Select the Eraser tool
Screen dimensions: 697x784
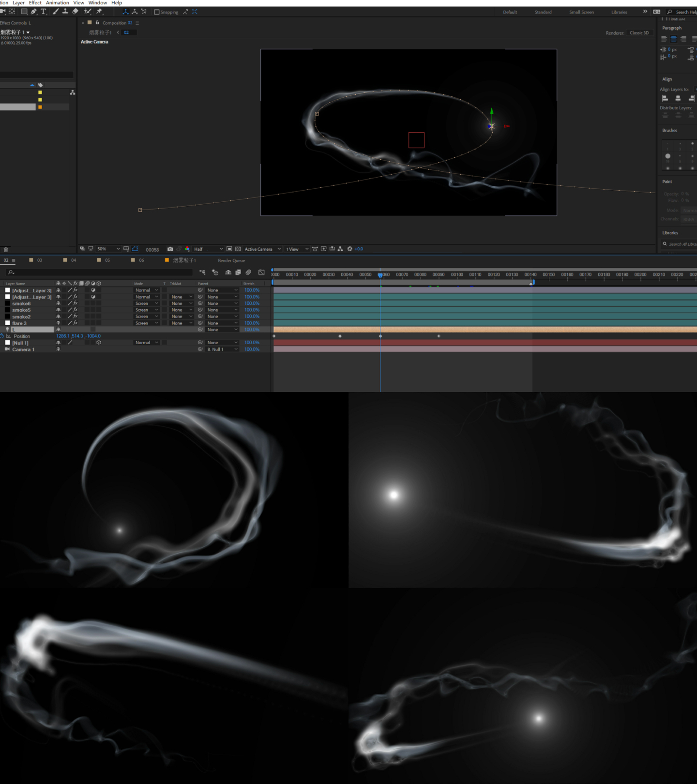(75, 12)
